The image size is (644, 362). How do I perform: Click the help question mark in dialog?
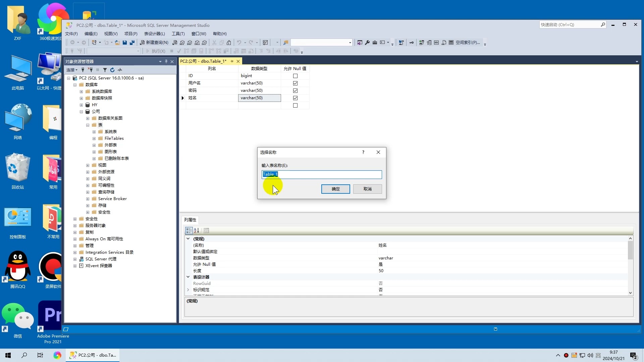(363, 152)
